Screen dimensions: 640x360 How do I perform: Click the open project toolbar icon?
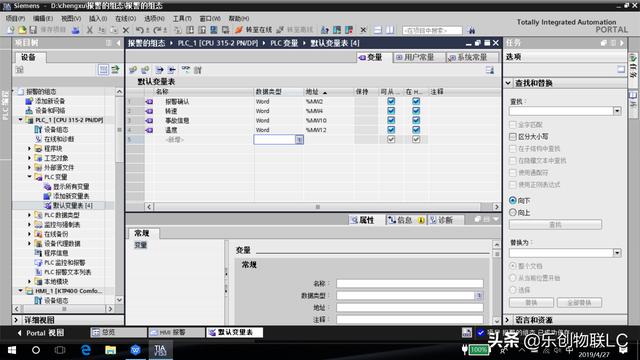(22, 30)
